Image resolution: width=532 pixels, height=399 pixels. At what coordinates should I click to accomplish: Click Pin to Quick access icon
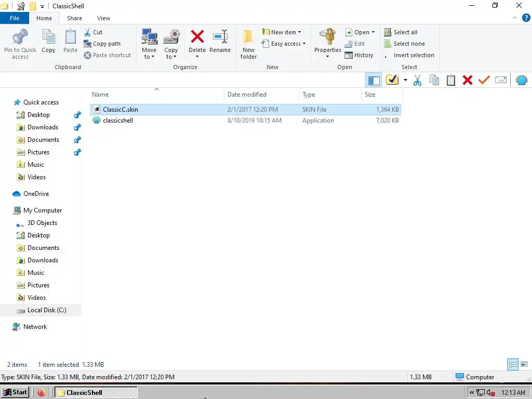[x=20, y=37]
